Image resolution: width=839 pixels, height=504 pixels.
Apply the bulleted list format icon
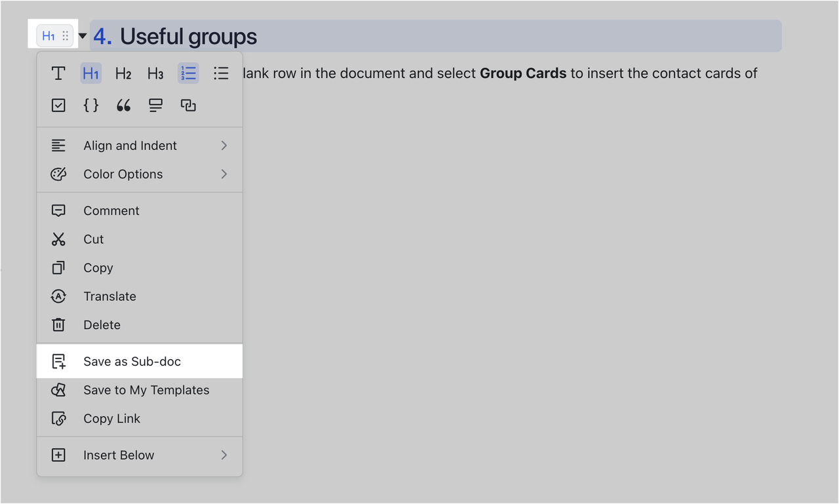point(221,73)
